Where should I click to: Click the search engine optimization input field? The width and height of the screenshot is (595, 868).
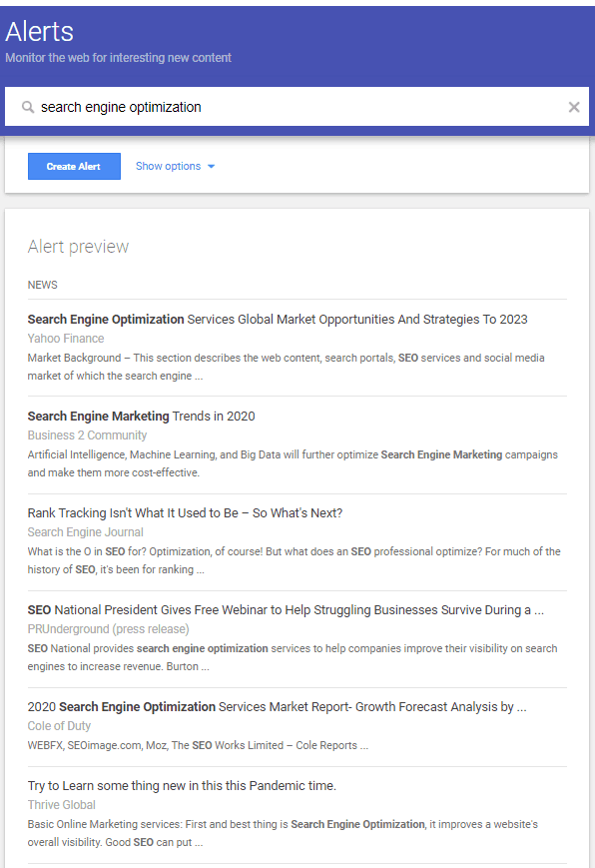tap(297, 106)
